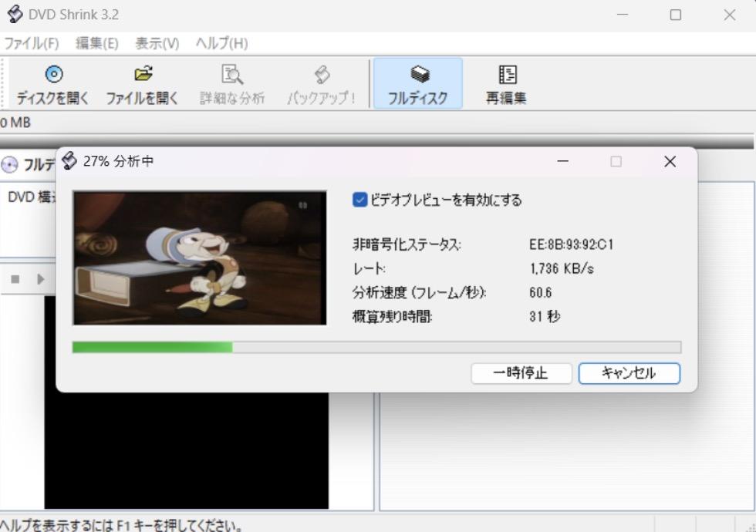Image resolution: width=756 pixels, height=532 pixels.
Task: Click the 1,736 KB/s rate value
Action: [562, 268]
